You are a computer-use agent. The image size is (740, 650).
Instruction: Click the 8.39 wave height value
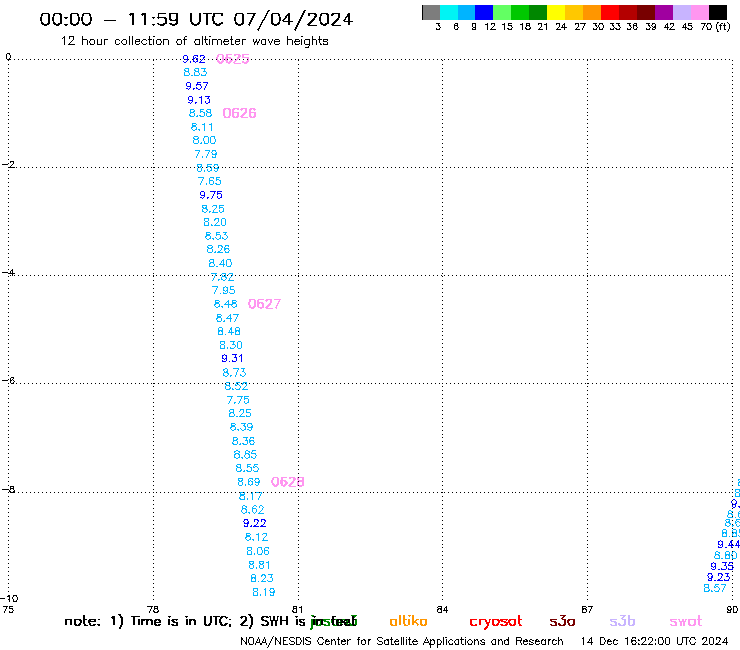[x=242, y=427]
